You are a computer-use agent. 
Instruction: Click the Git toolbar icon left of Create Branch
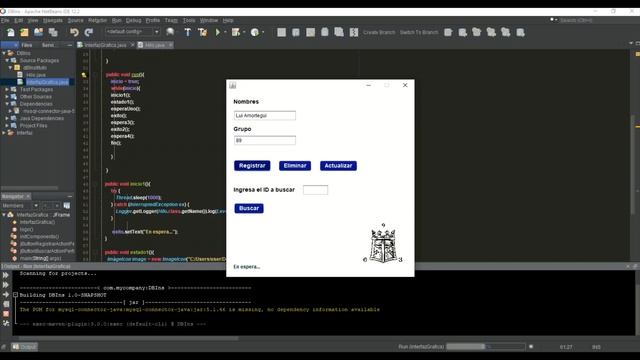(354, 32)
